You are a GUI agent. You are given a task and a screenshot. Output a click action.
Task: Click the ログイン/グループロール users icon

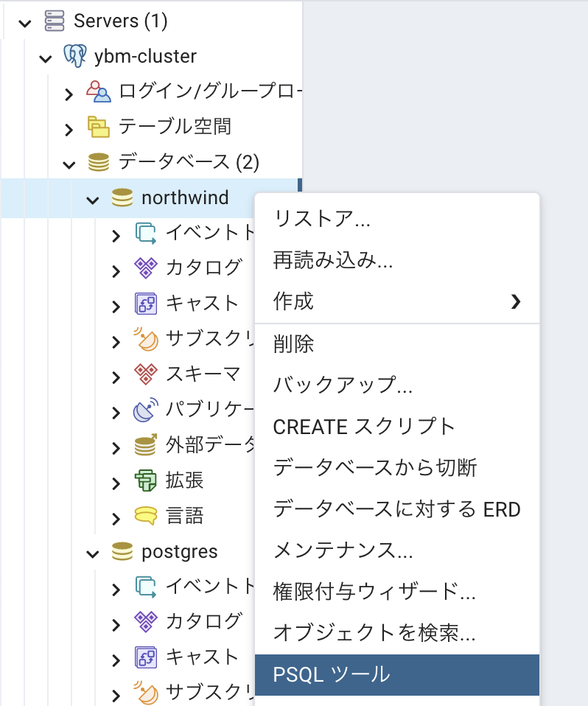coord(99,91)
